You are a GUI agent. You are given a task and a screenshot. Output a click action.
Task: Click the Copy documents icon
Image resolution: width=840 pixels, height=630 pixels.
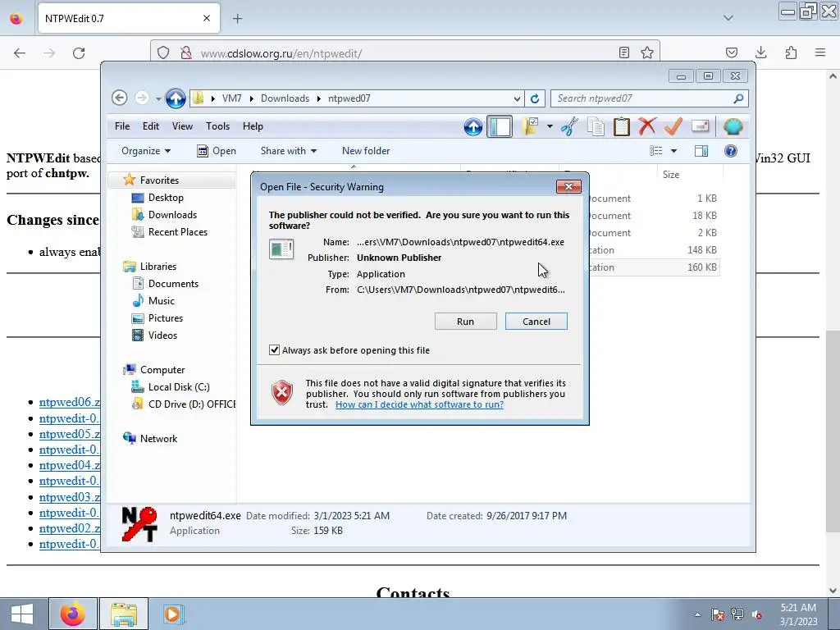(596, 127)
